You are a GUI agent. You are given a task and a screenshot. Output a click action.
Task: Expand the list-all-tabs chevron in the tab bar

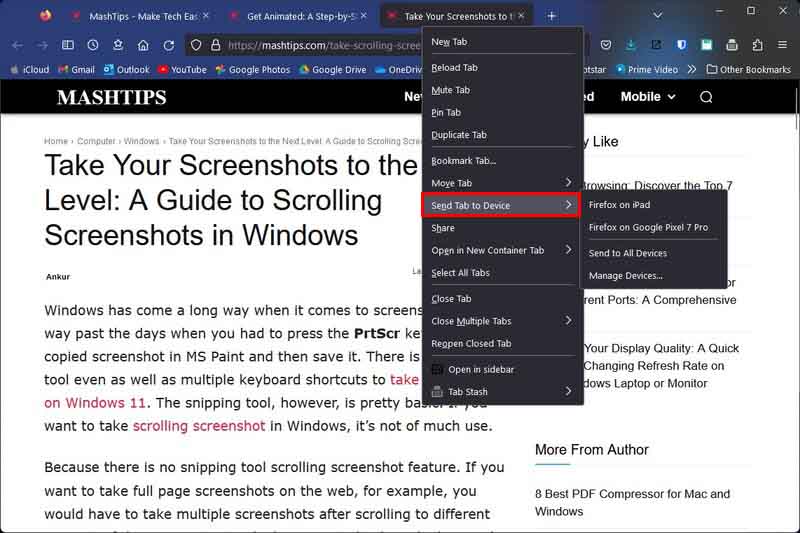[x=658, y=16]
